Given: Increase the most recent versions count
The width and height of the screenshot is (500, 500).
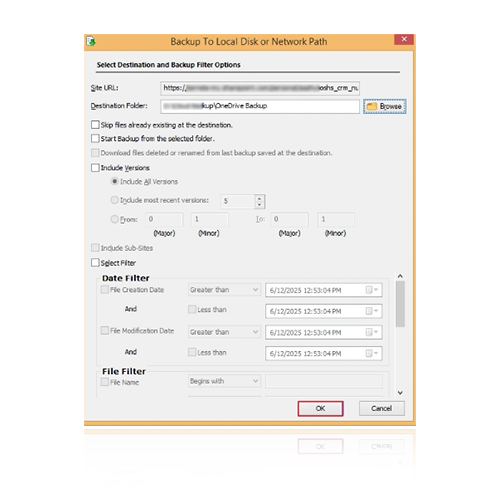Looking at the screenshot, I should point(259,198).
